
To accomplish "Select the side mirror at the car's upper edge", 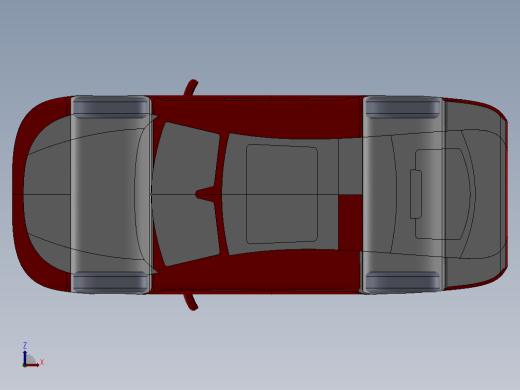I will click(x=191, y=87).
